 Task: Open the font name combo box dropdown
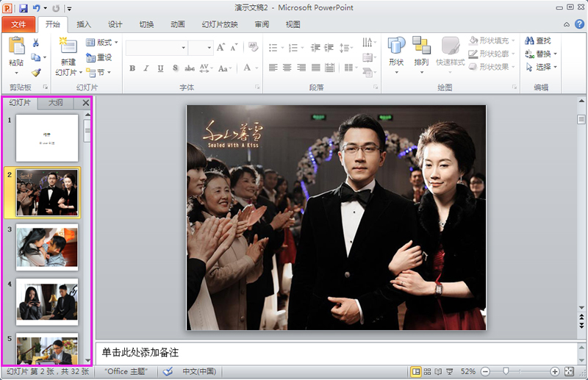tap(183, 48)
